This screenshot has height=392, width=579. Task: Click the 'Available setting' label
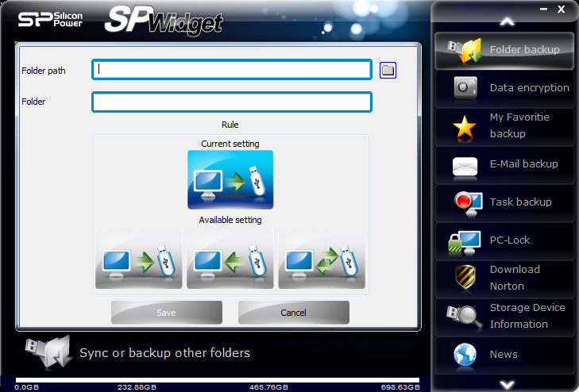(x=230, y=220)
